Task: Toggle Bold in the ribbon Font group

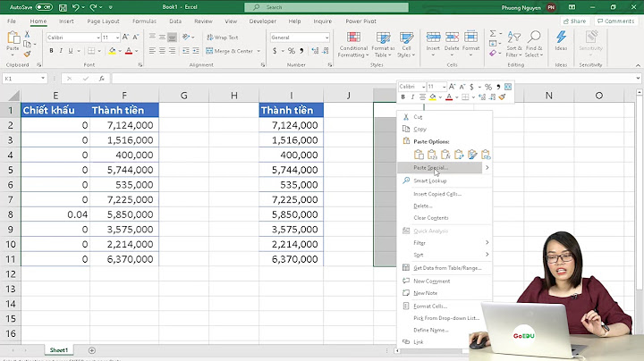Action: (51, 51)
